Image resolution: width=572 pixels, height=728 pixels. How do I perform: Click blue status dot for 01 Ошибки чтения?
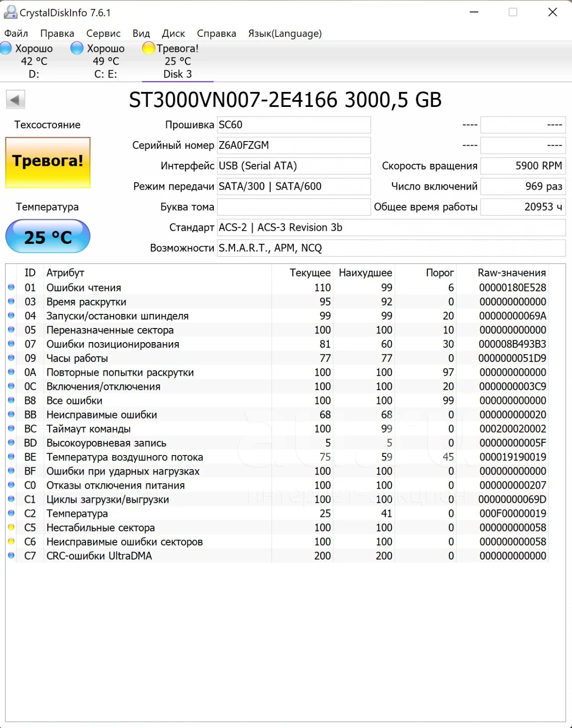pyautogui.click(x=11, y=287)
